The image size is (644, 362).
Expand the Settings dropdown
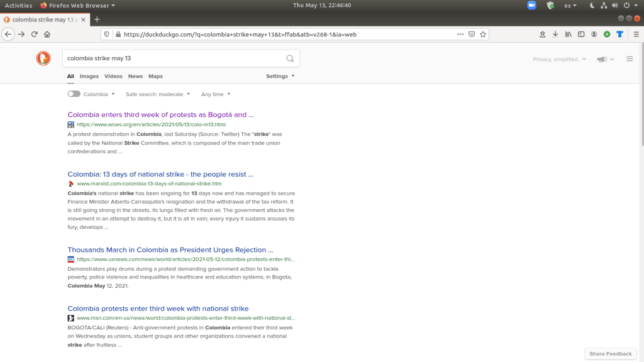[x=280, y=76]
